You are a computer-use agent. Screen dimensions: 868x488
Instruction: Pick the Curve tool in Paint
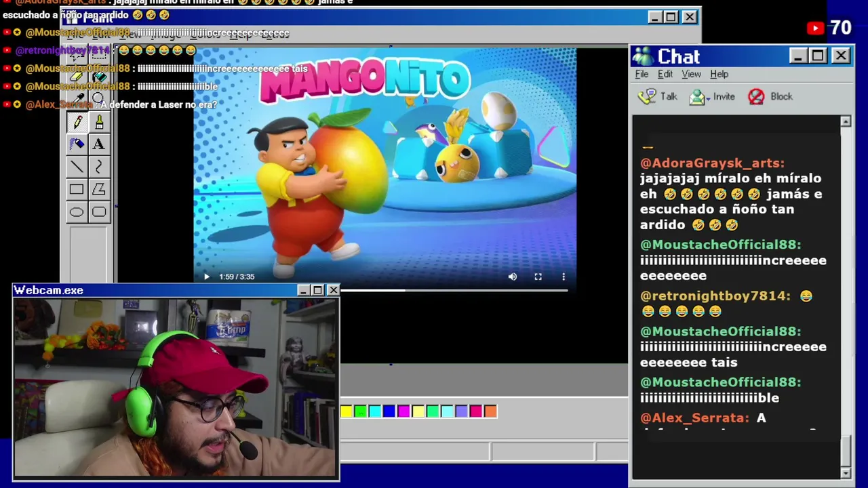coord(99,167)
